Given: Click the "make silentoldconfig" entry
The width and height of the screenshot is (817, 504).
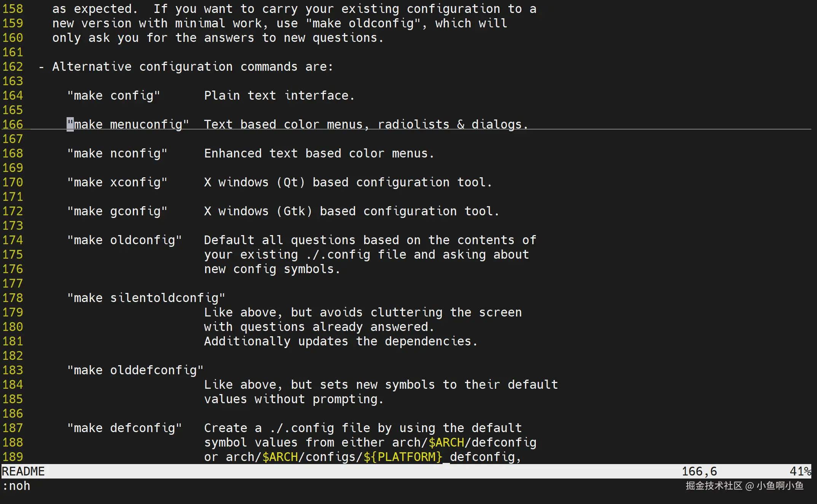Looking at the screenshot, I should pyautogui.click(x=147, y=297).
